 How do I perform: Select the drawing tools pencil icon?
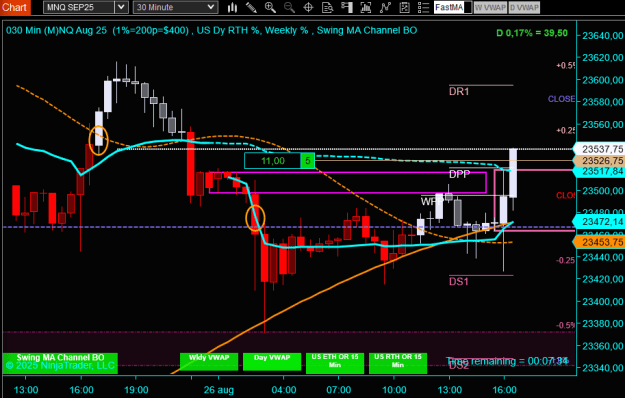click(x=251, y=7)
